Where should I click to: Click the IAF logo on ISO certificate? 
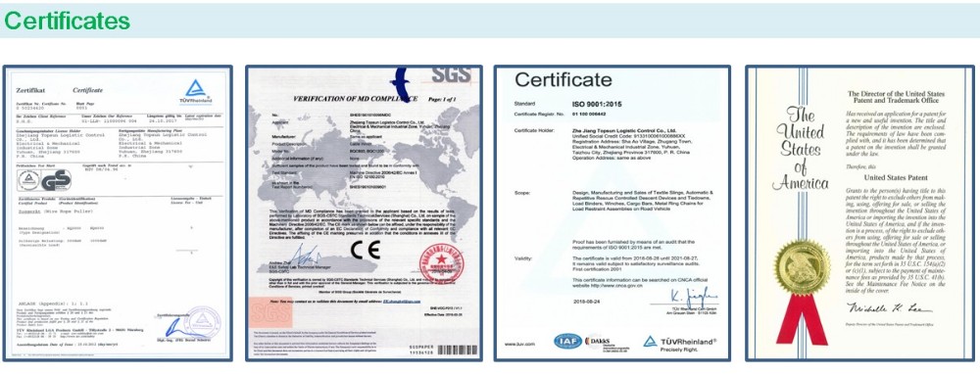[567, 342]
